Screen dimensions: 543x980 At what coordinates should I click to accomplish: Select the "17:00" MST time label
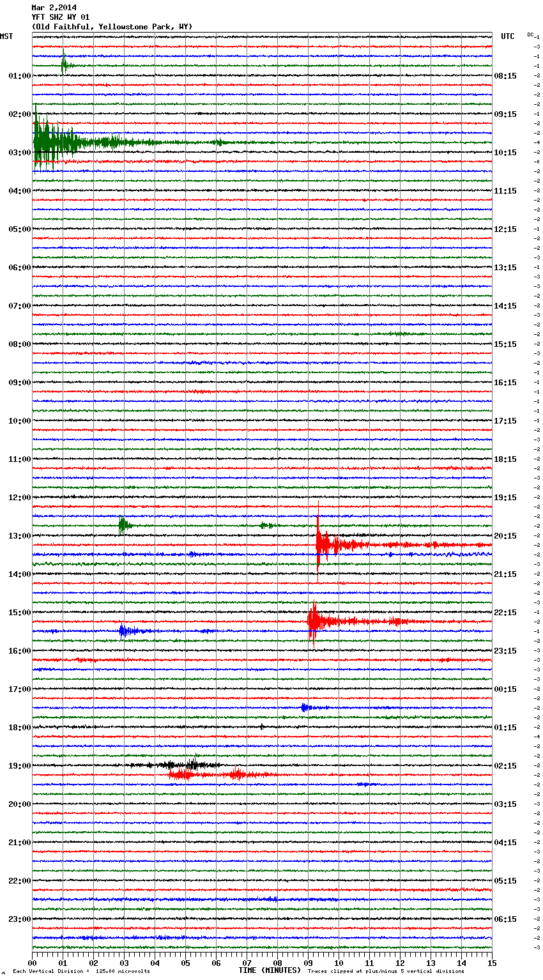point(19,689)
